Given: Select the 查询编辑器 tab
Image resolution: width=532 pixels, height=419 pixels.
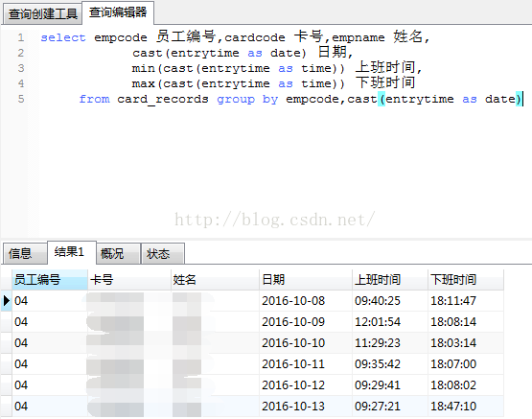Looking at the screenshot, I should pos(118,12).
